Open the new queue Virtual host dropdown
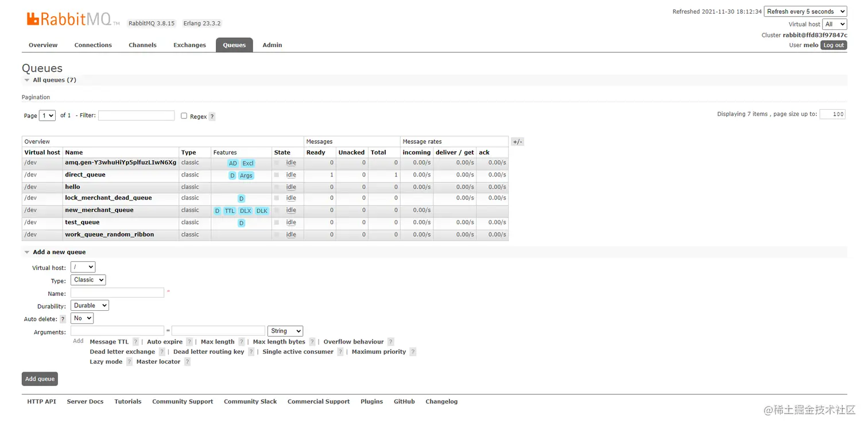The width and height of the screenshot is (868, 428). point(83,267)
